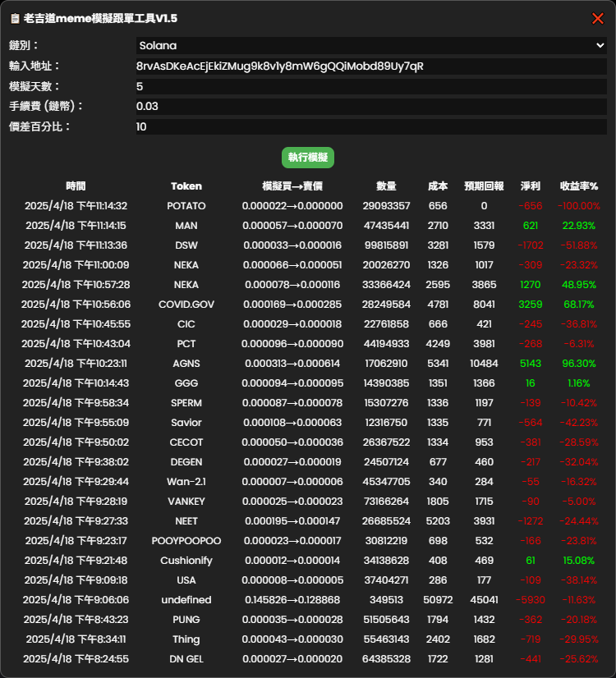
Task: Select the Thing token cell
Action: pyautogui.click(x=186, y=639)
